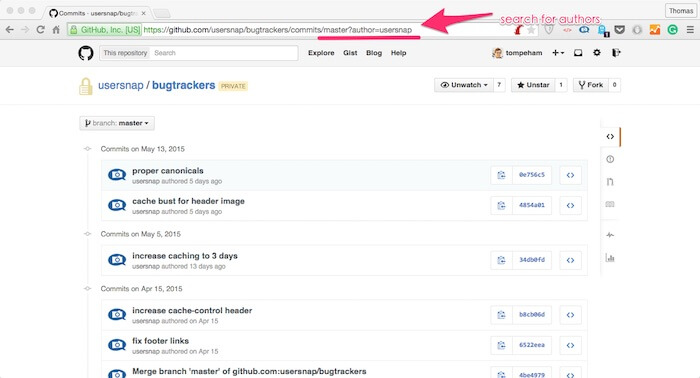This screenshot has height=378, width=700.
Task: Reload the page with refresh icon
Action: click(40, 30)
